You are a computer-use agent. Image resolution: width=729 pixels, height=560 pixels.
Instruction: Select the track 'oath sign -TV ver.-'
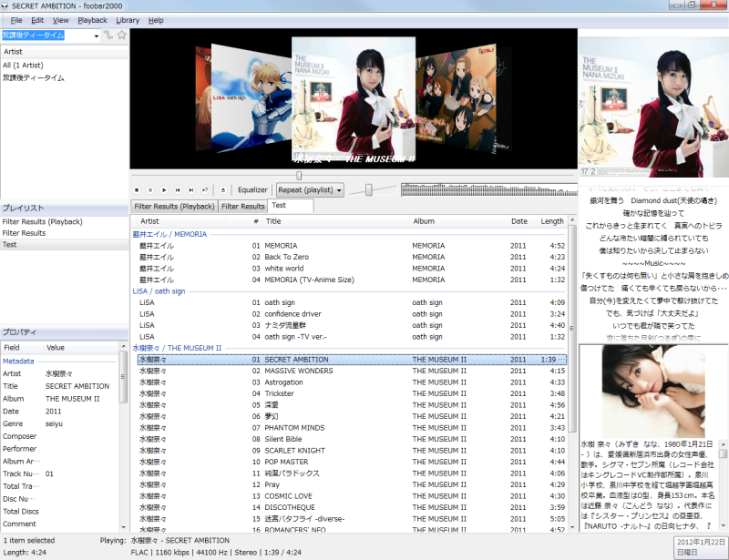click(352, 337)
